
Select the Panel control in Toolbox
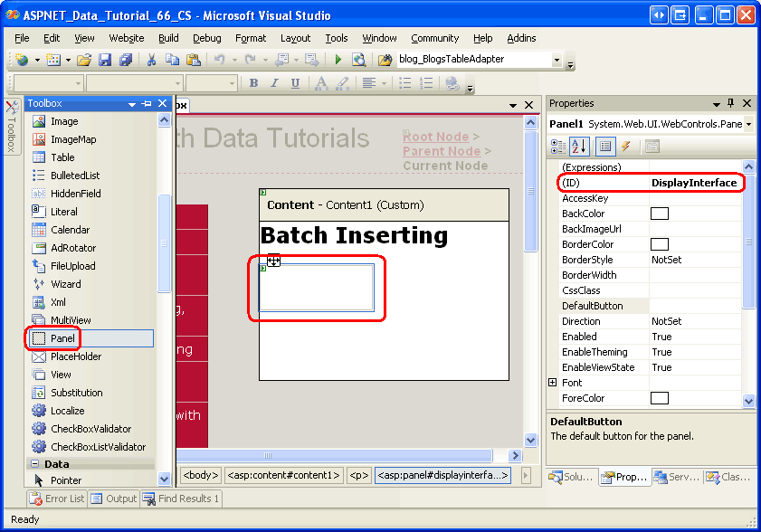pos(62,338)
